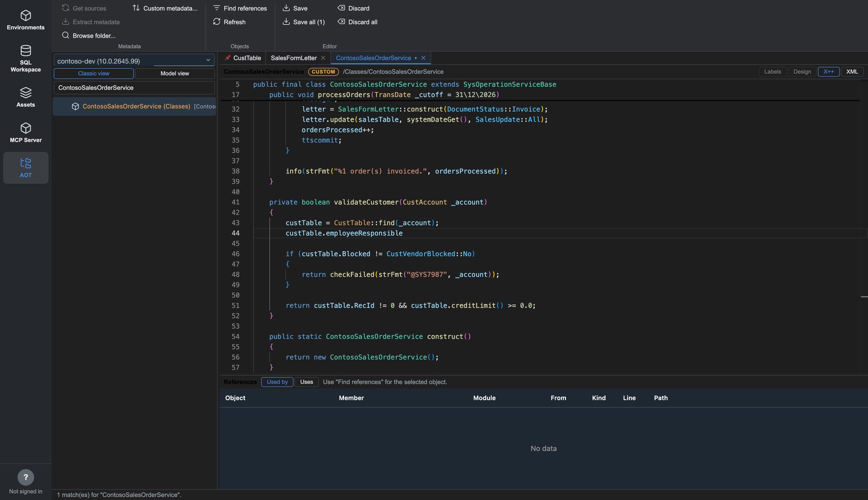Go to the Assets section
This screenshot has height=500, width=868.
[26, 97]
